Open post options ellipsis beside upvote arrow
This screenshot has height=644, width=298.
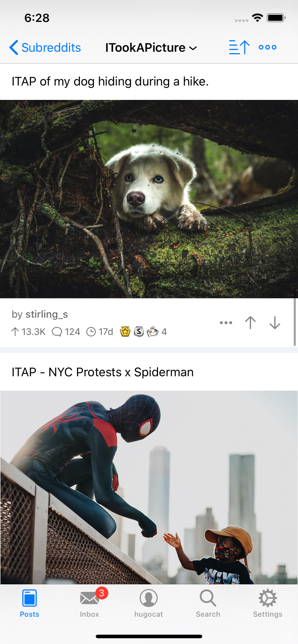click(226, 323)
